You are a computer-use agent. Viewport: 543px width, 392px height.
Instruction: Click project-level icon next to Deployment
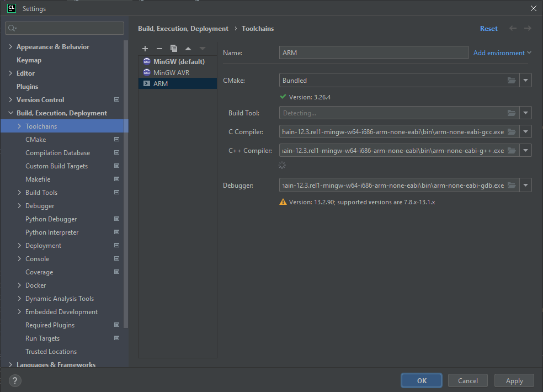[116, 245]
